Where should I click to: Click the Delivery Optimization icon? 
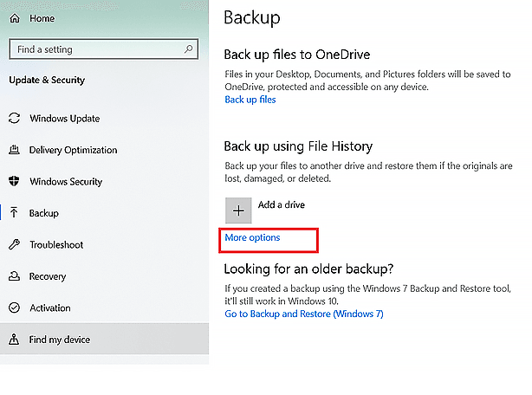[14, 150]
